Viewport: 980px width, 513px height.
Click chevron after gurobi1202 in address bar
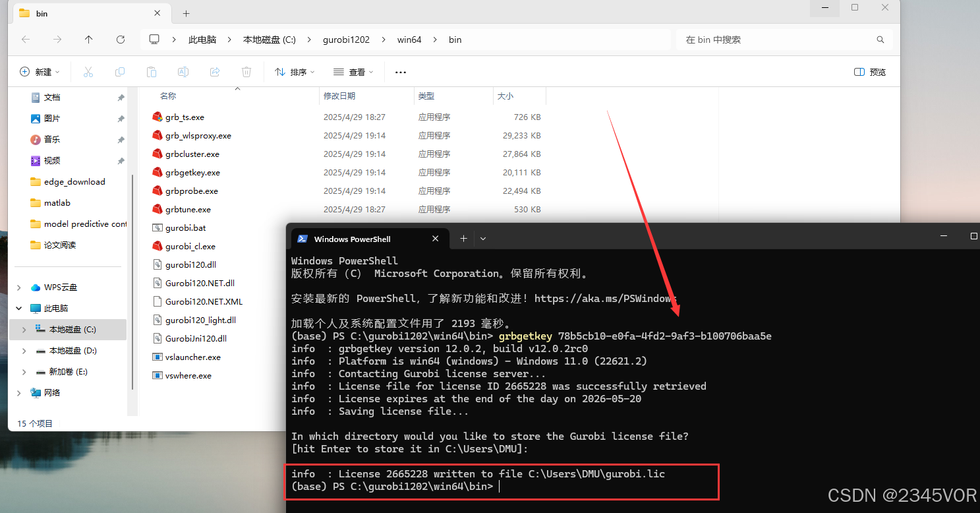(x=383, y=40)
